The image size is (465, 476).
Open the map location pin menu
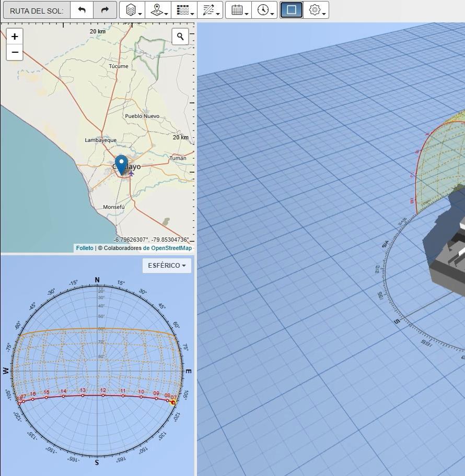pos(158,10)
